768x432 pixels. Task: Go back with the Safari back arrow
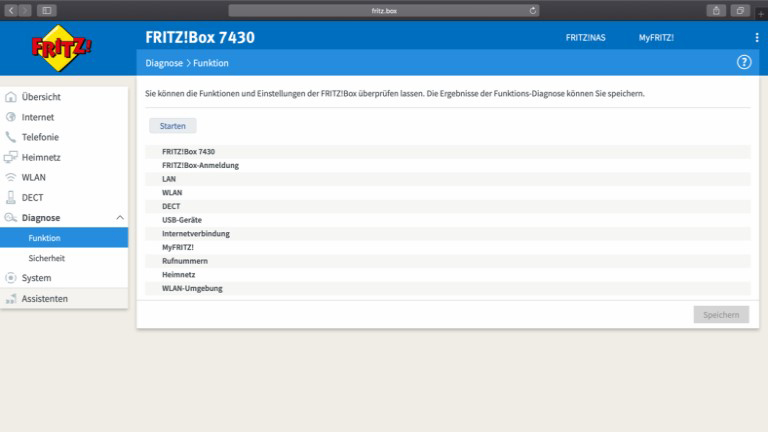[11, 10]
